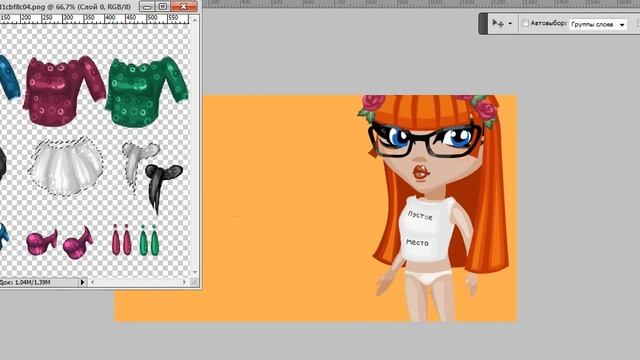640x360 pixels.
Task: Click the horizontal ruler of clothes document
Action: click(x=95, y=19)
